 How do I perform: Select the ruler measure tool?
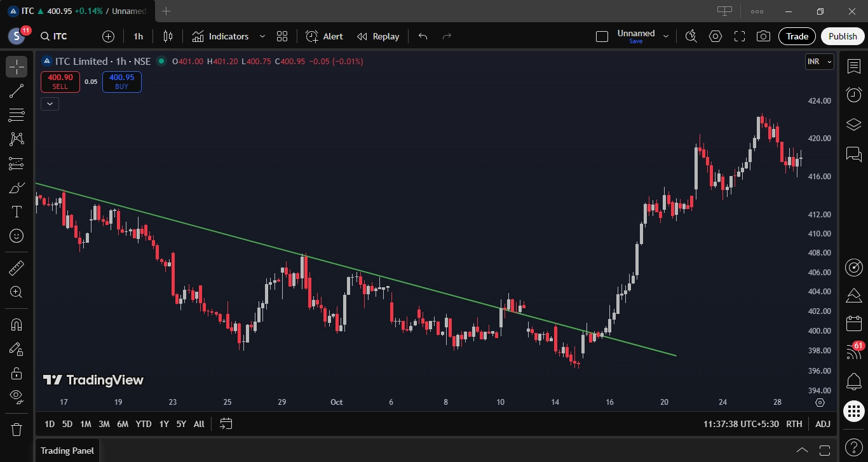[17, 268]
